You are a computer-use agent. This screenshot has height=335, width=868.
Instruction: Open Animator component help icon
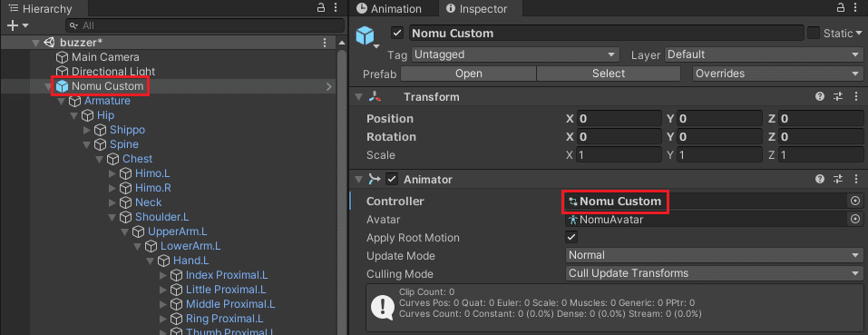point(820,179)
